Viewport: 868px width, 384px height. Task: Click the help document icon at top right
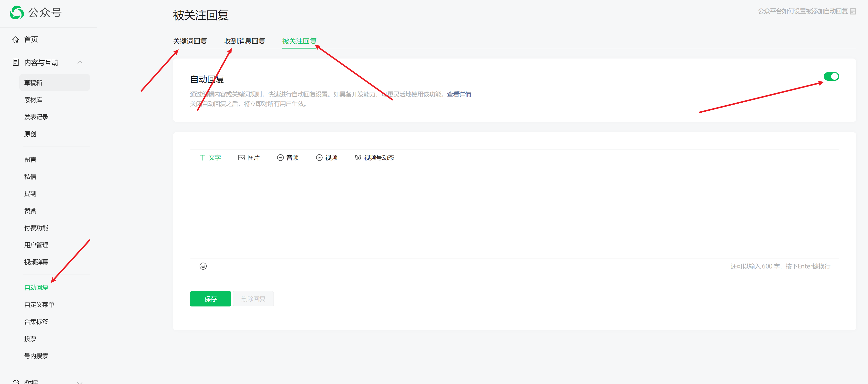point(853,11)
